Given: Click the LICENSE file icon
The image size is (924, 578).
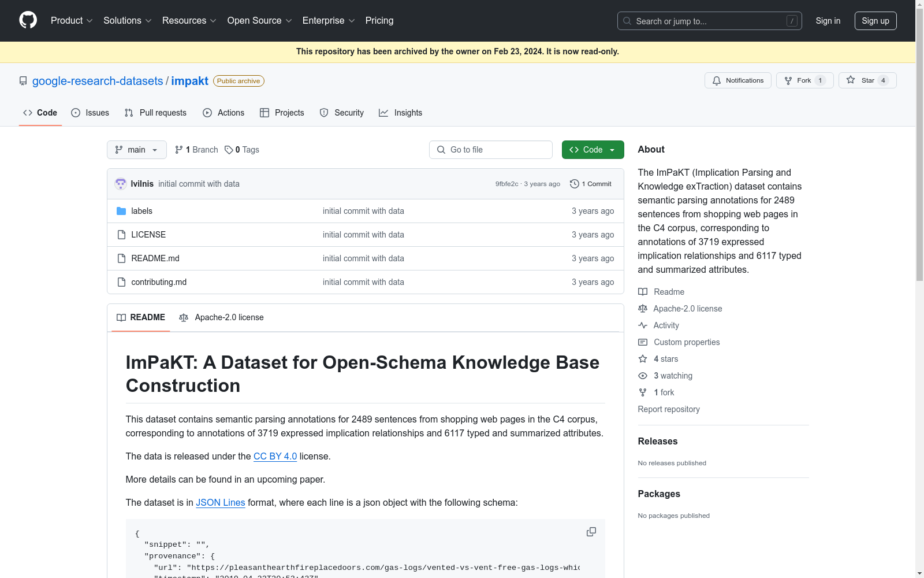Looking at the screenshot, I should pyautogui.click(x=121, y=235).
